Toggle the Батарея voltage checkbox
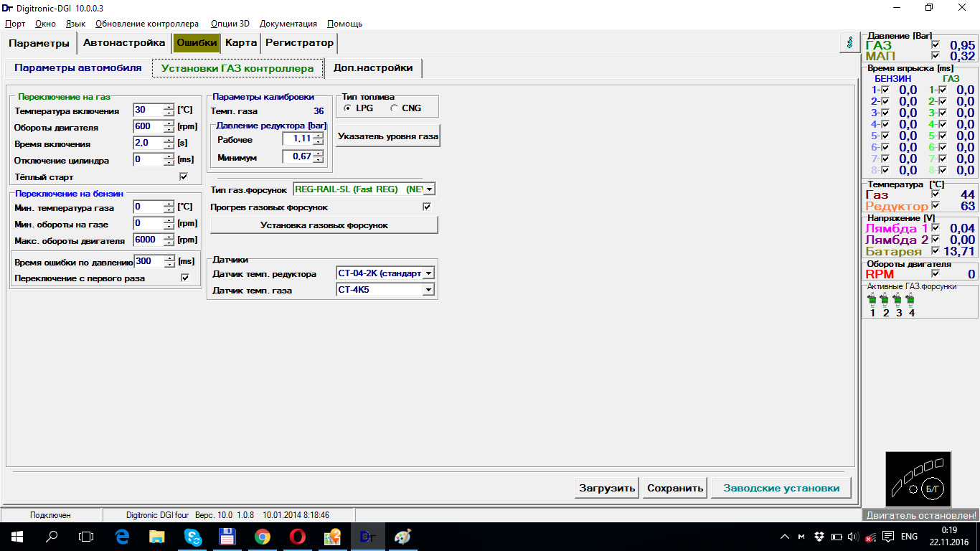The width and height of the screenshot is (980, 551). [935, 251]
